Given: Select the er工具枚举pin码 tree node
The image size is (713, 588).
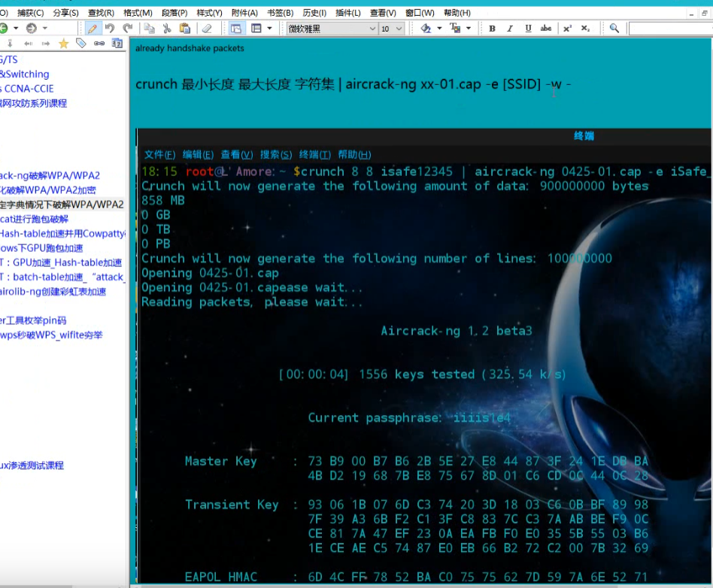Looking at the screenshot, I should coord(33,320).
